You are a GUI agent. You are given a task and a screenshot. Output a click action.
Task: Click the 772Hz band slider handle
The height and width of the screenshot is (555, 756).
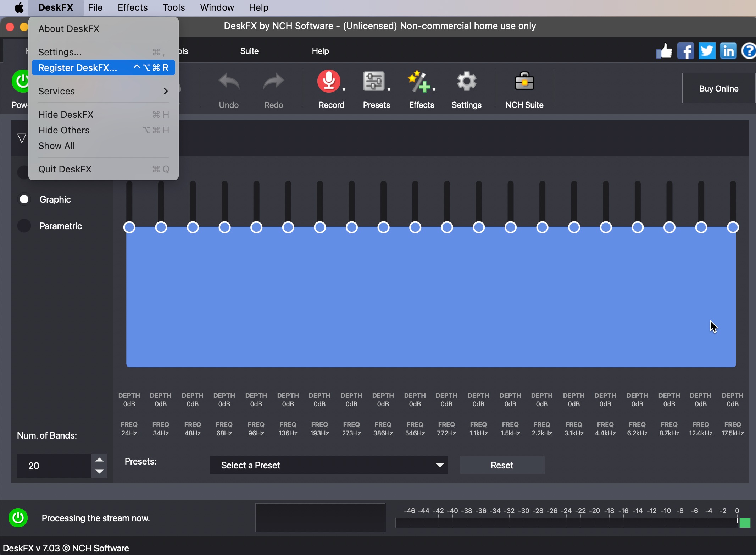click(x=447, y=227)
